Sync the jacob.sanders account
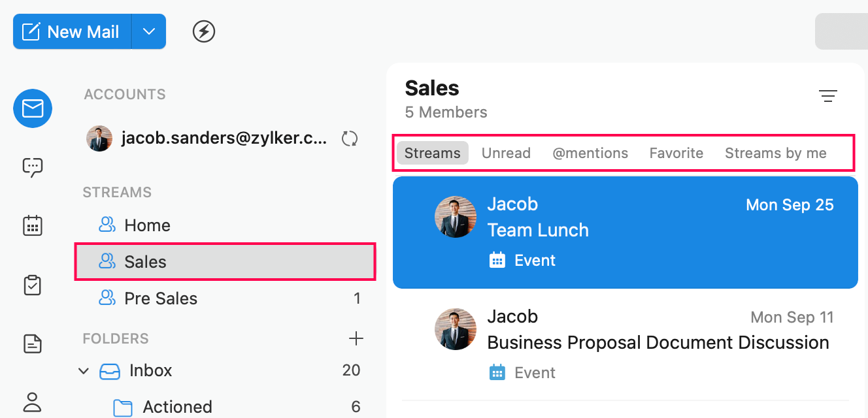This screenshot has width=868, height=418. [x=350, y=138]
